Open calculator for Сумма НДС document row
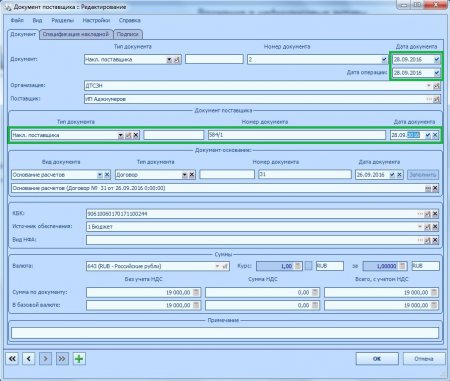Viewport: 450px width, 381px height. point(315,292)
